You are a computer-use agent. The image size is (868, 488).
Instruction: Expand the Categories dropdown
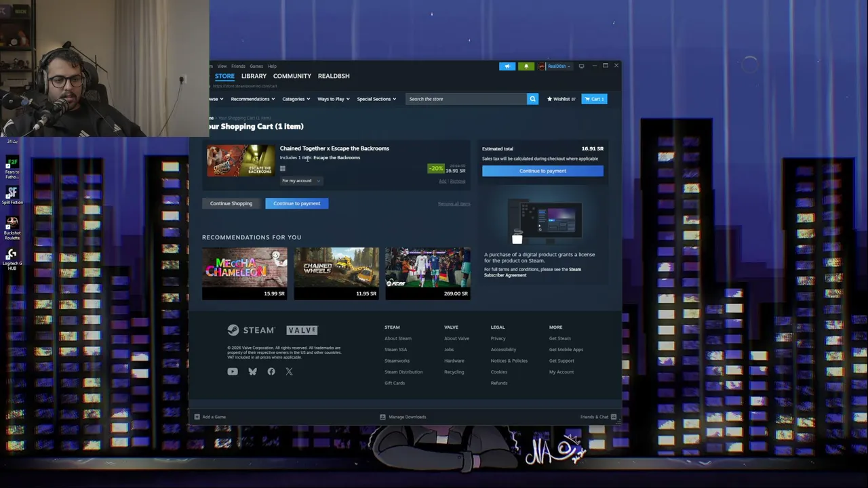[296, 99]
